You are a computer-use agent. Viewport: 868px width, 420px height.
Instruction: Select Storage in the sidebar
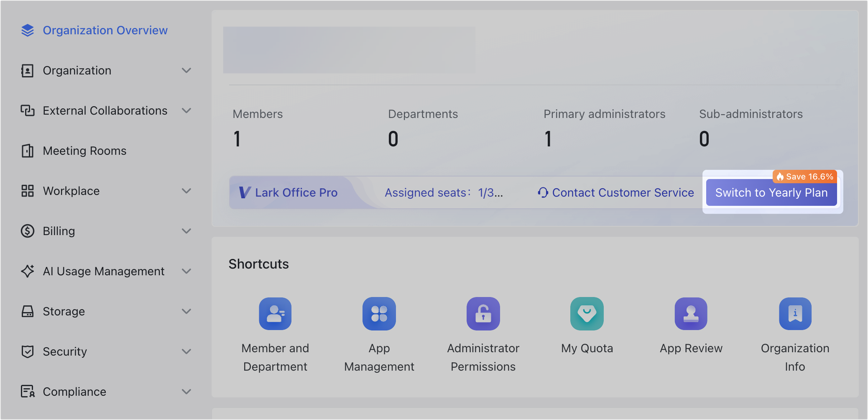click(64, 311)
